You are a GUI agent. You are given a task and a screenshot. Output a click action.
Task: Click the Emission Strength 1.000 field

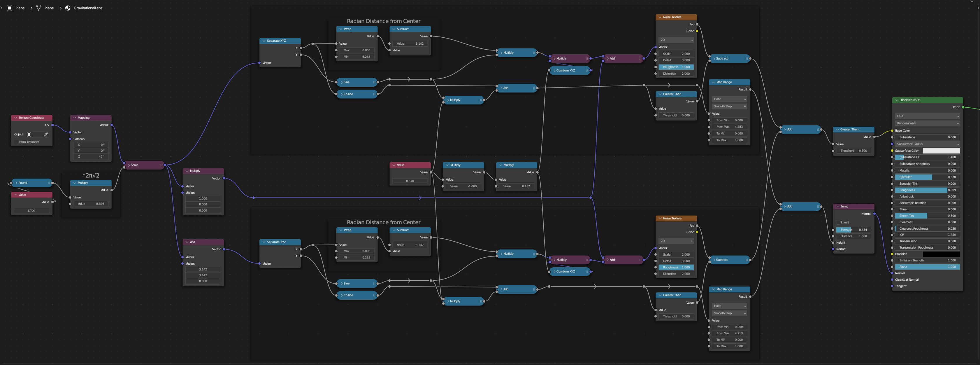coord(927,260)
